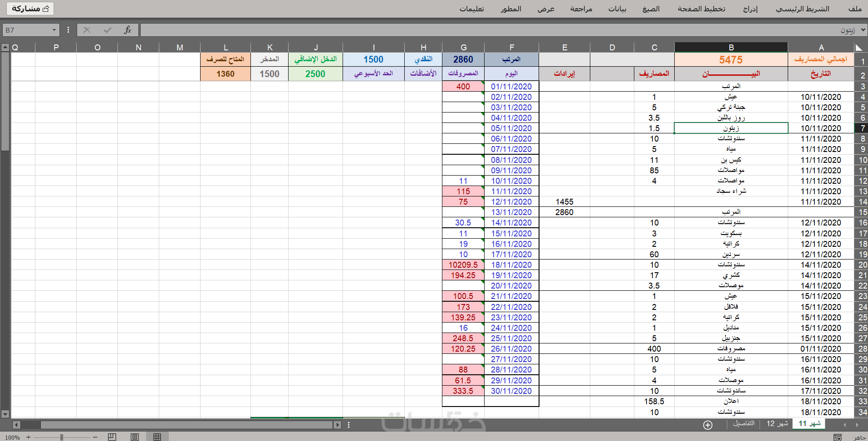Click the Select All corner triangle
Viewport: 868px width, 441px height.
858,48
